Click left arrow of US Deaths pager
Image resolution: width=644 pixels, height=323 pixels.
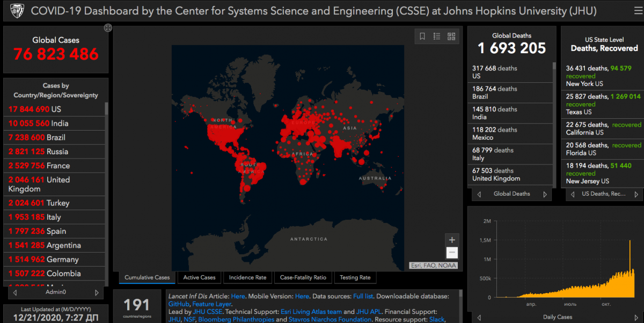(x=572, y=194)
